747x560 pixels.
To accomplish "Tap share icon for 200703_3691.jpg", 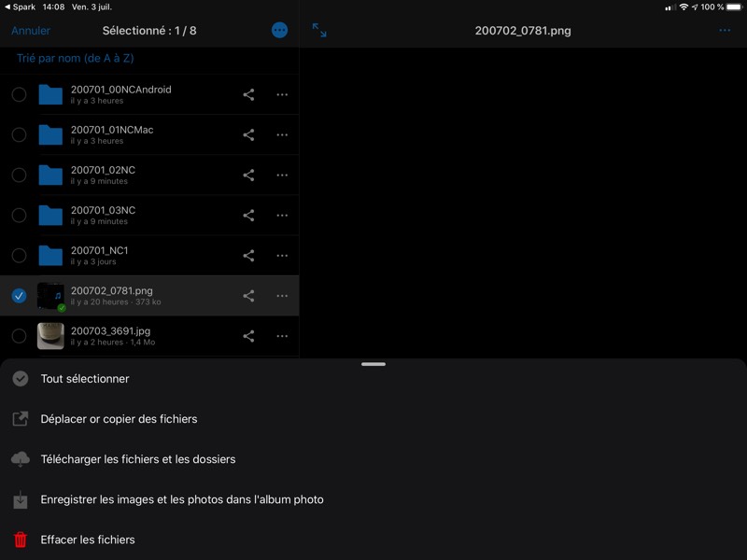I will point(248,336).
